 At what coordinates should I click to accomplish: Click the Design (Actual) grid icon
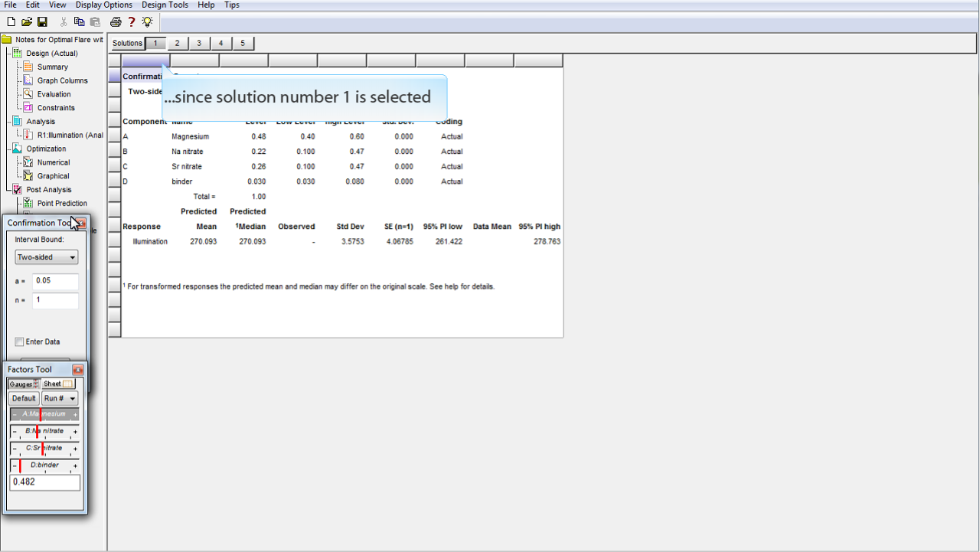[18, 53]
